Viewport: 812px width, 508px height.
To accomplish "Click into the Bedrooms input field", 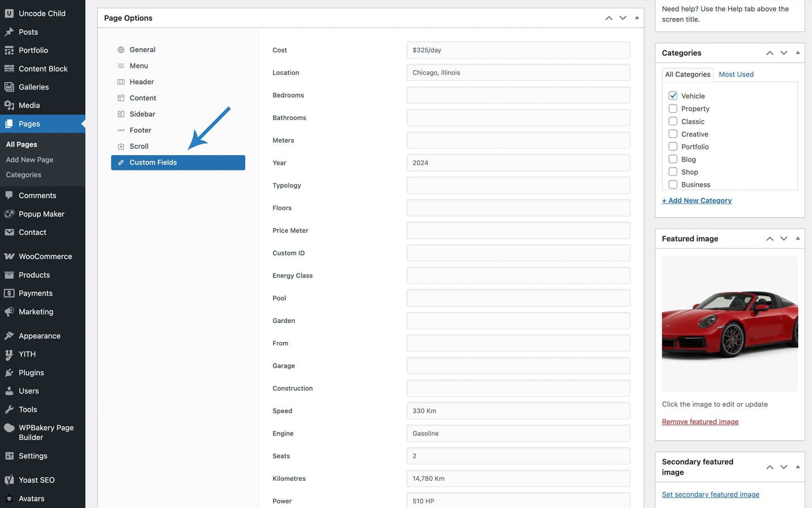I will [518, 95].
